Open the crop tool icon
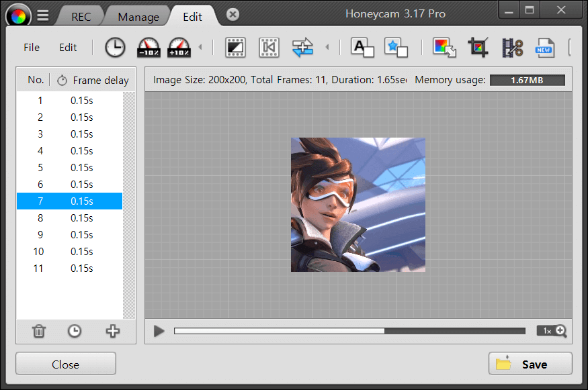This screenshot has height=390, width=588. point(478,47)
